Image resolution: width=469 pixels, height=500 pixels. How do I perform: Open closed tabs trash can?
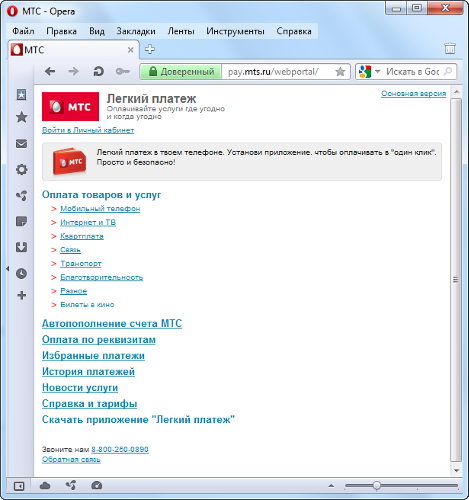450,49
